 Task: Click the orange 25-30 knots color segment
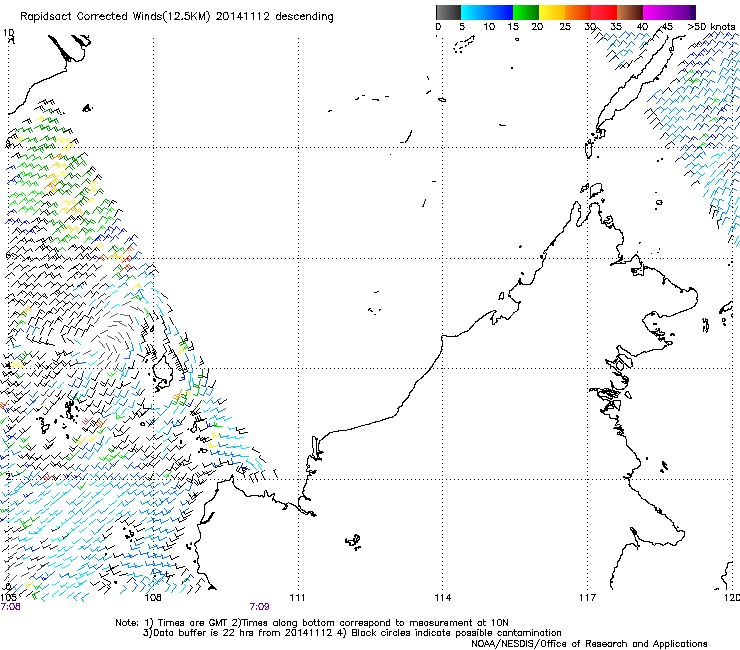click(x=578, y=12)
